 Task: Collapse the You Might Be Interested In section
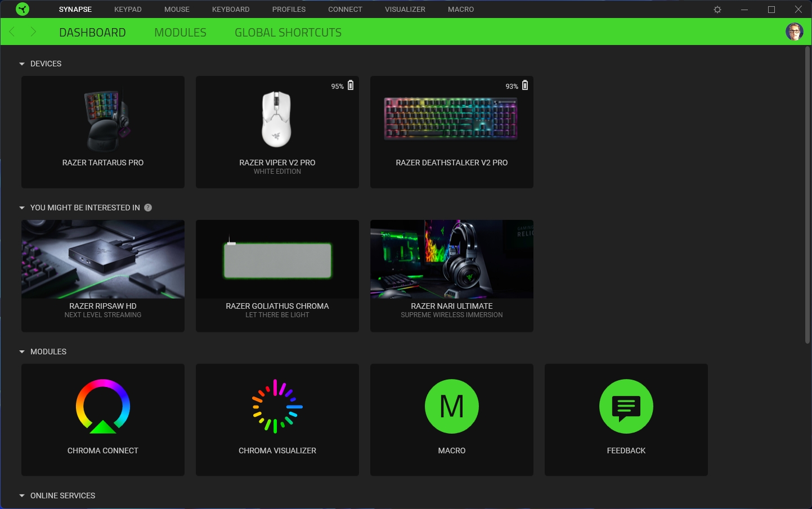click(x=22, y=208)
